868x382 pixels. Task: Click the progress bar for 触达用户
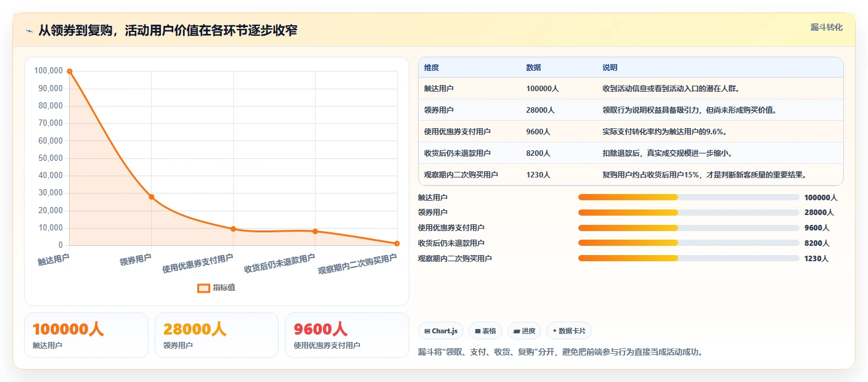[x=689, y=197]
